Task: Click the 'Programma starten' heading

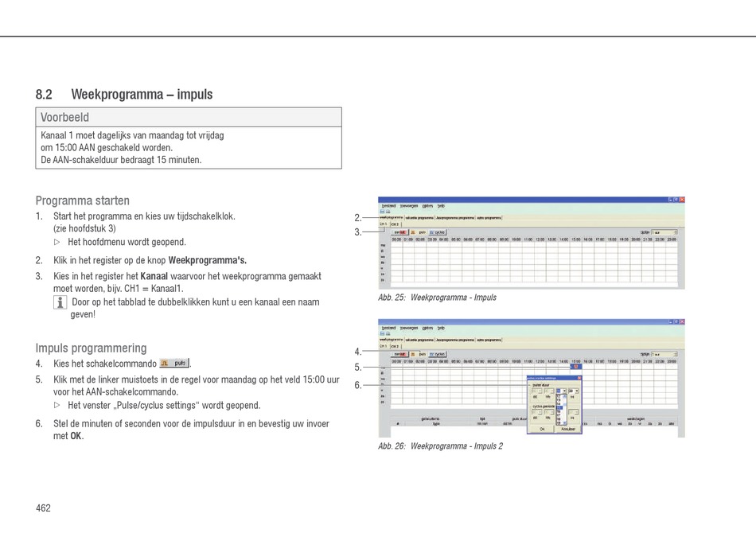Action: 83,200
